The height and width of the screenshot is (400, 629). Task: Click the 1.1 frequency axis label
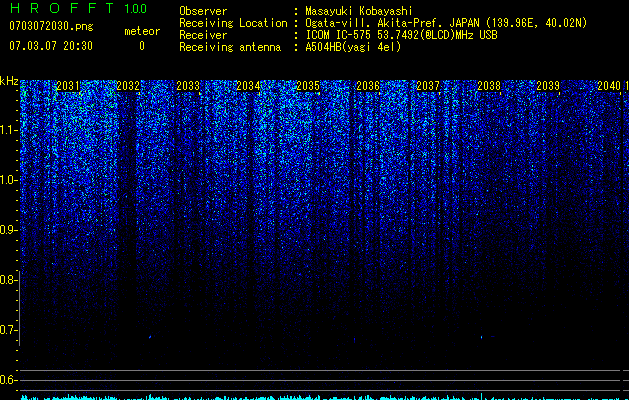click(x=8, y=130)
